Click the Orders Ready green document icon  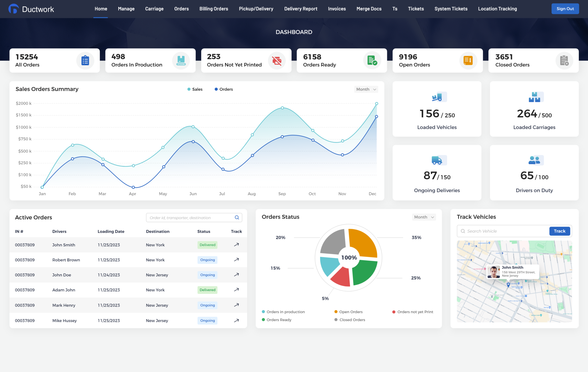pos(372,61)
